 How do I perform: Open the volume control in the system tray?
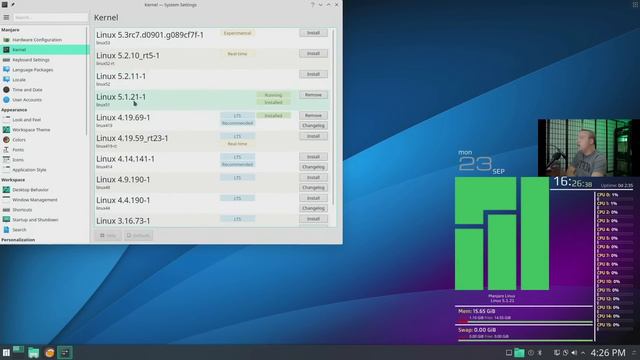(574, 353)
